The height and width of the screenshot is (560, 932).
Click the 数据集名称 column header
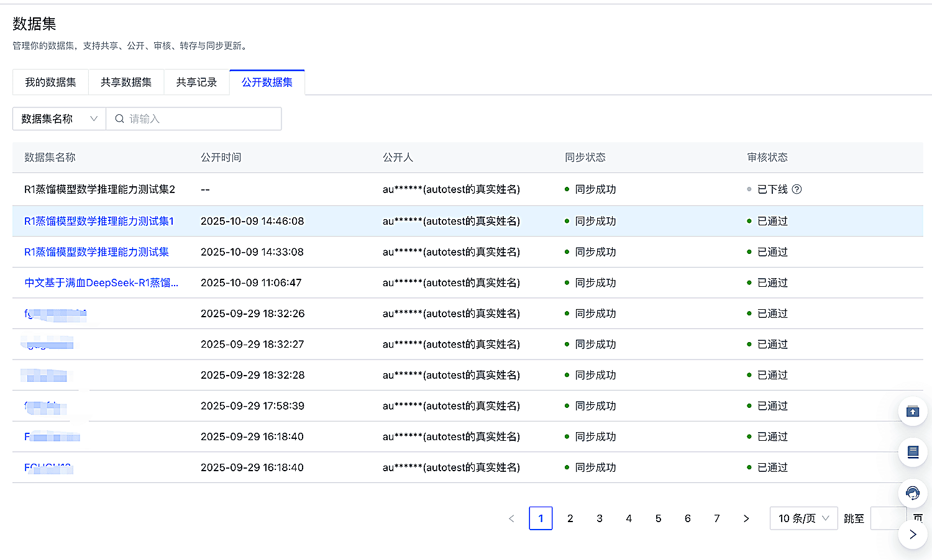click(50, 158)
